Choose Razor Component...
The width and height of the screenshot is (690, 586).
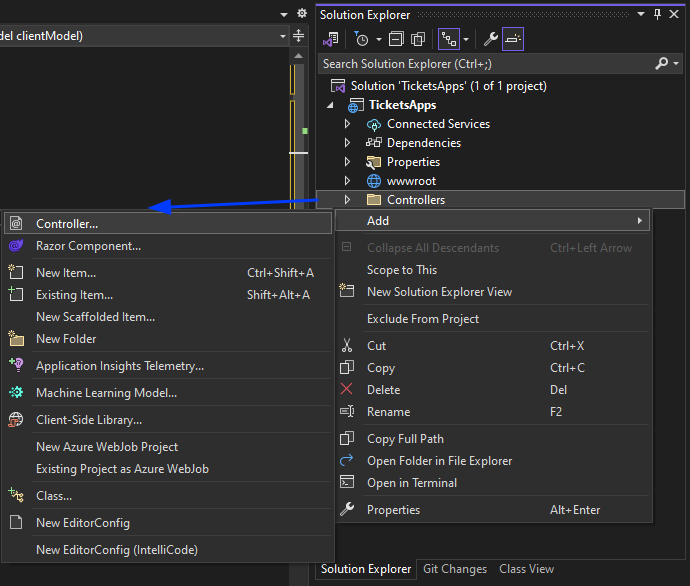click(x=168, y=246)
